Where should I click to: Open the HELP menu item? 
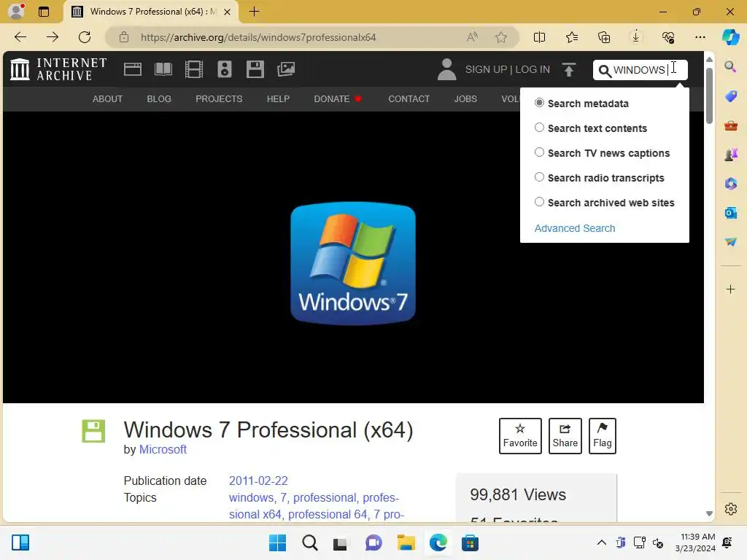pyautogui.click(x=278, y=99)
